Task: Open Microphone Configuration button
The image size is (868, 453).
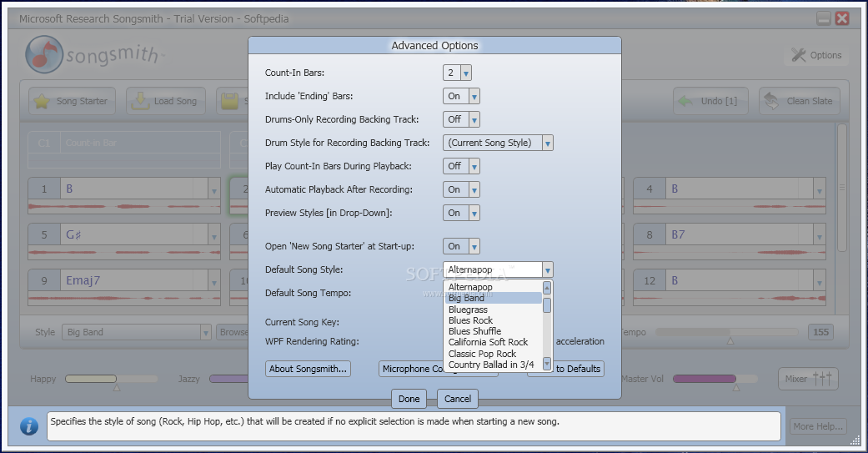Action: [412, 369]
